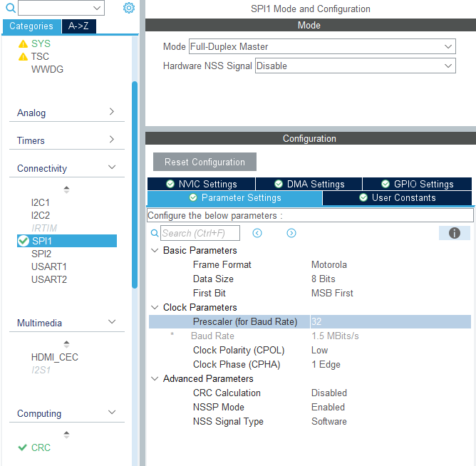
Task: Go to next search result arrow
Action: click(x=291, y=233)
